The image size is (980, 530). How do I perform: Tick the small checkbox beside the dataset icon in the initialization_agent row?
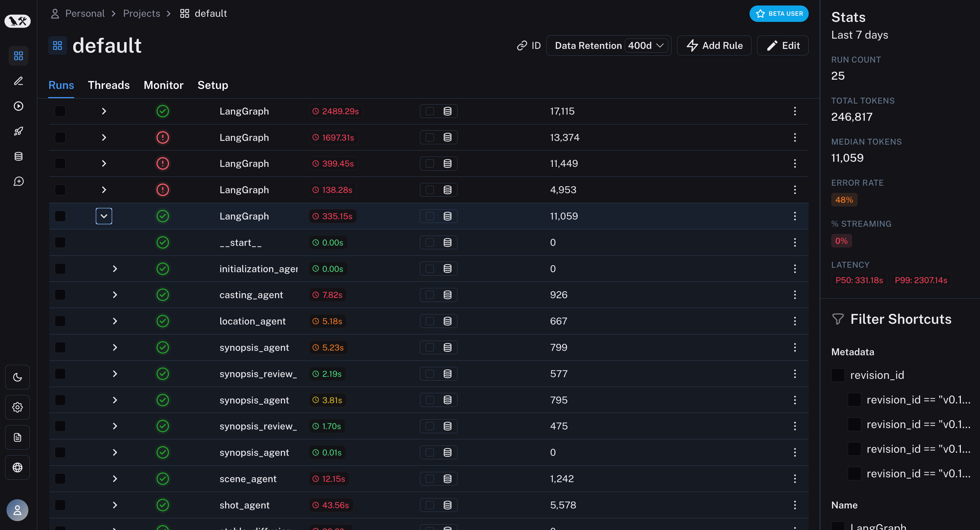click(429, 269)
